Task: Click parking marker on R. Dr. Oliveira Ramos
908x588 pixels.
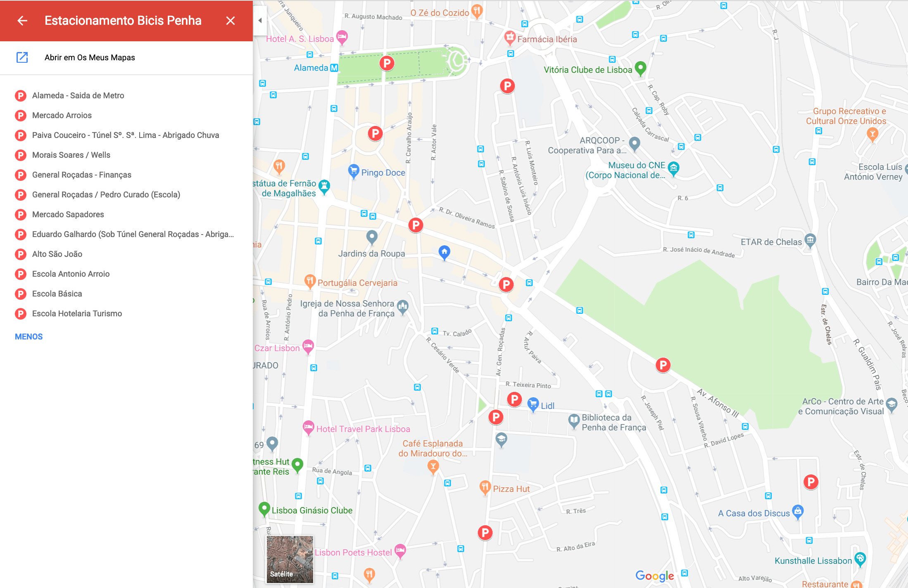Action: [x=416, y=225]
